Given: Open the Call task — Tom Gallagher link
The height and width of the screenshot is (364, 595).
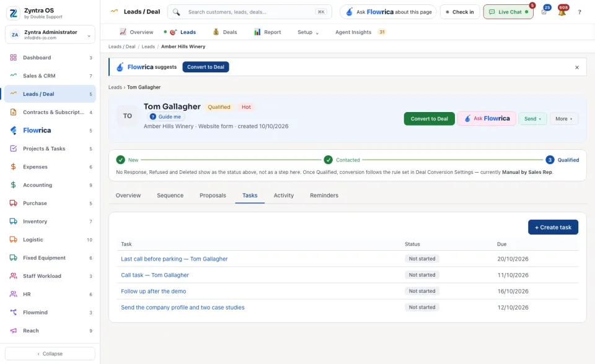Looking at the screenshot, I should pos(155,275).
